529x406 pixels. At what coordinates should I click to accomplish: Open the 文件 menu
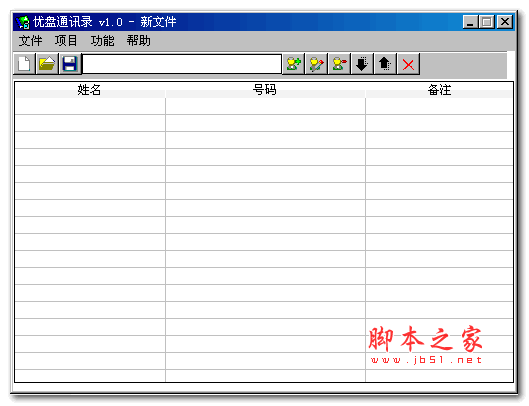pyautogui.click(x=30, y=41)
